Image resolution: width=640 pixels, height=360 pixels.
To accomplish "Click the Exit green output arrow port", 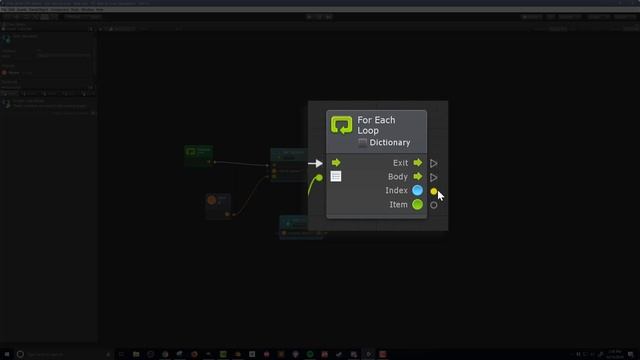I will (x=418, y=162).
